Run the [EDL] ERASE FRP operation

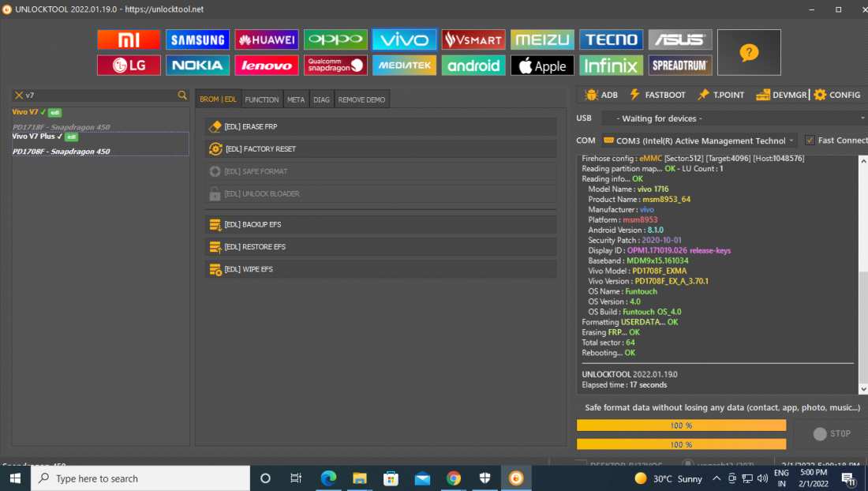(x=380, y=127)
